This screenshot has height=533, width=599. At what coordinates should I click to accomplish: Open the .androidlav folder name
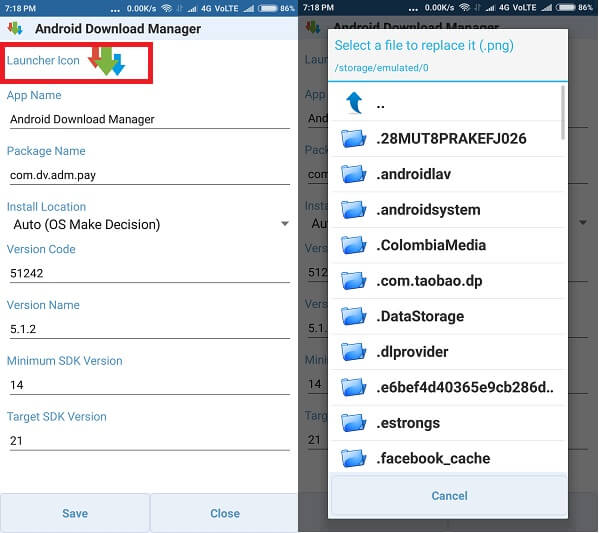(x=413, y=174)
